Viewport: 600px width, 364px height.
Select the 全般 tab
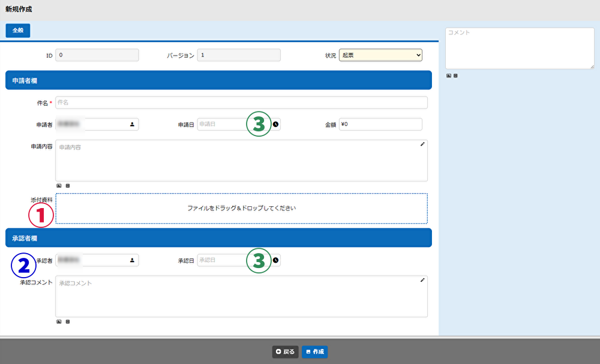point(18,31)
